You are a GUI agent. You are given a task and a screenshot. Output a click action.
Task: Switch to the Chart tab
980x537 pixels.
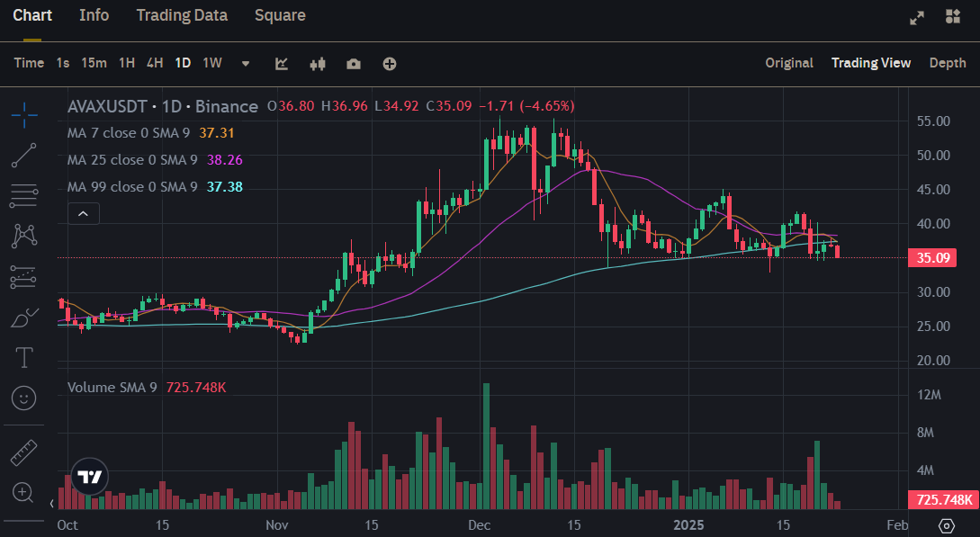point(32,15)
